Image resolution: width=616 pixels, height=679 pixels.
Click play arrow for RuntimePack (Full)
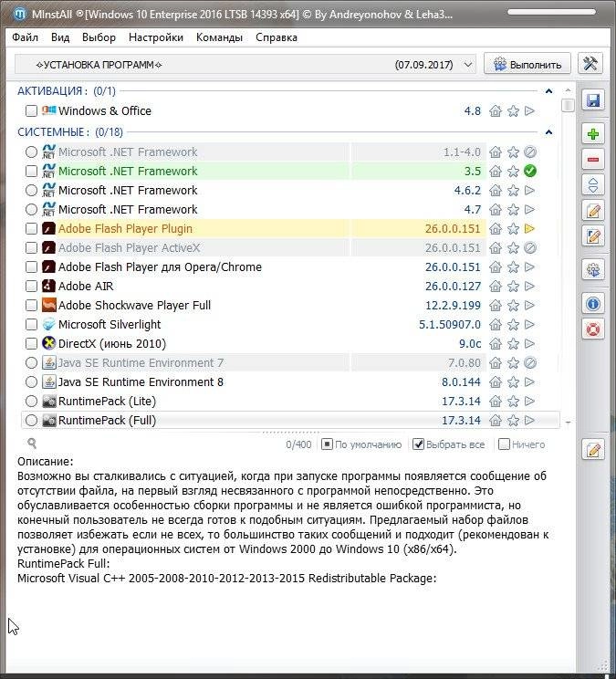[x=530, y=420]
